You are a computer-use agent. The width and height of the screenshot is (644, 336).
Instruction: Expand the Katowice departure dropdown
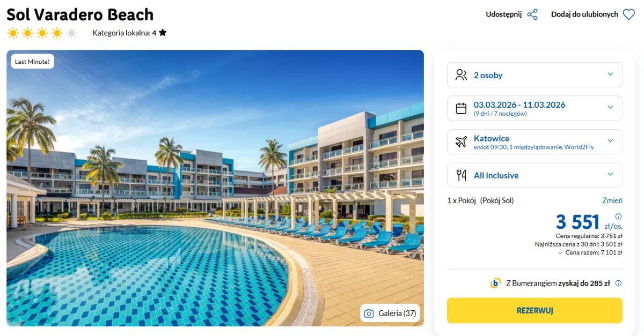pos(610,141)
